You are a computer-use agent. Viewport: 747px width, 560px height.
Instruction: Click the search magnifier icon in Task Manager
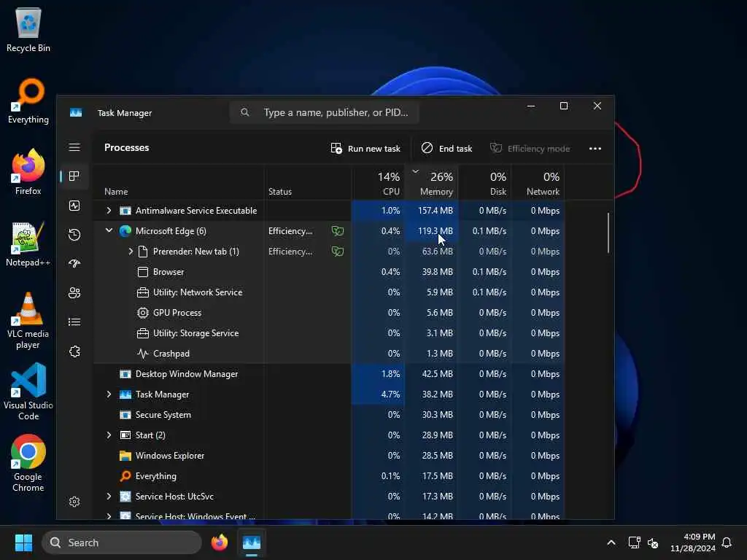[x=245, y=112]
